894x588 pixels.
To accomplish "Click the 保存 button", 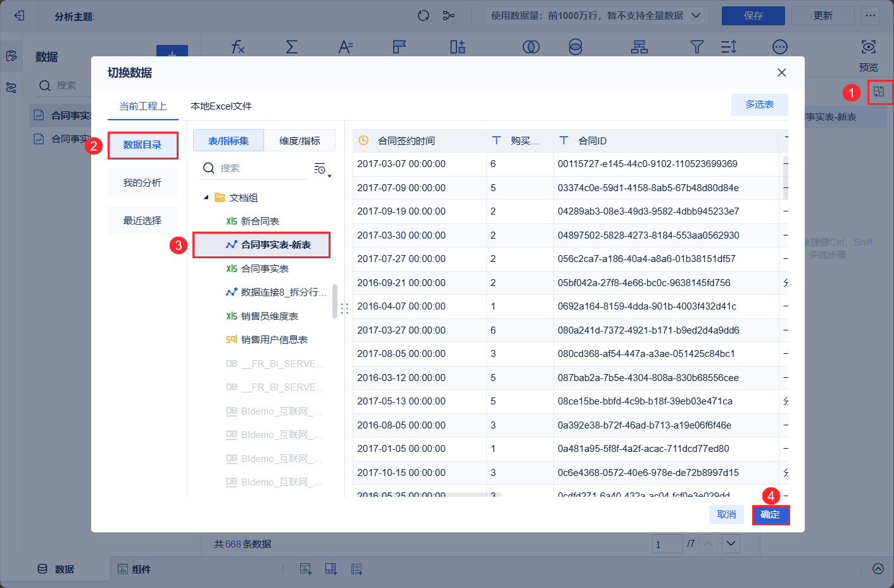I will point(753,16).
